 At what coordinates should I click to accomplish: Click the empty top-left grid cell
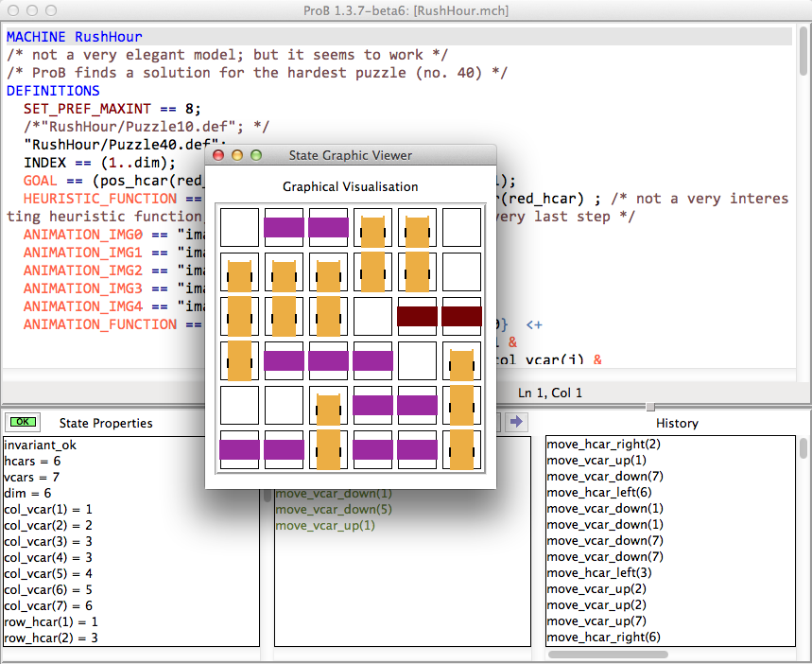coord(238,228)
